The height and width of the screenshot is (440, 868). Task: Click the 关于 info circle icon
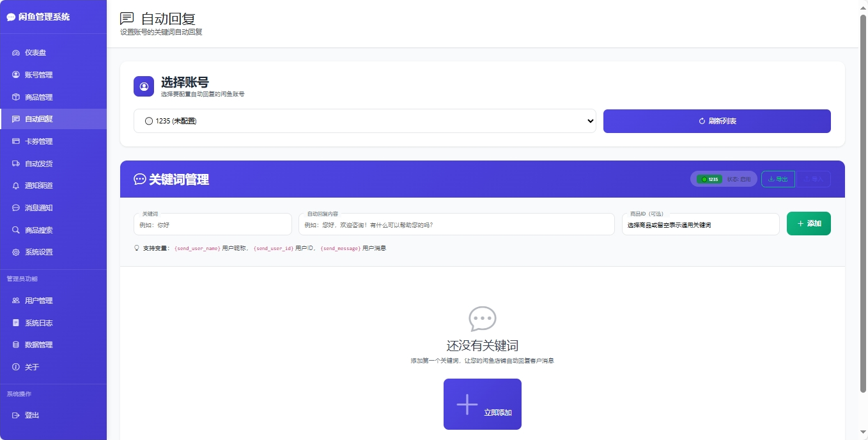tap(16, 367)
